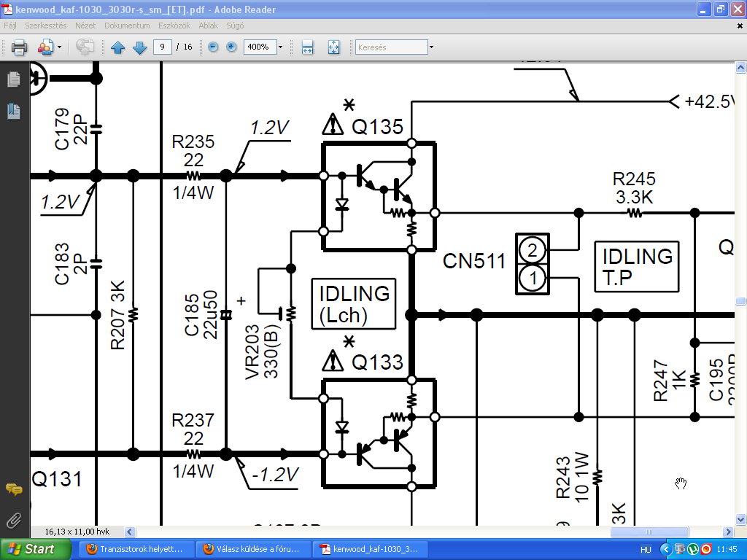This screenshot has width=747, height=560.
Task: Switch to Tranzisztorok helyett Firefox taskbar window
Action: 136,549
